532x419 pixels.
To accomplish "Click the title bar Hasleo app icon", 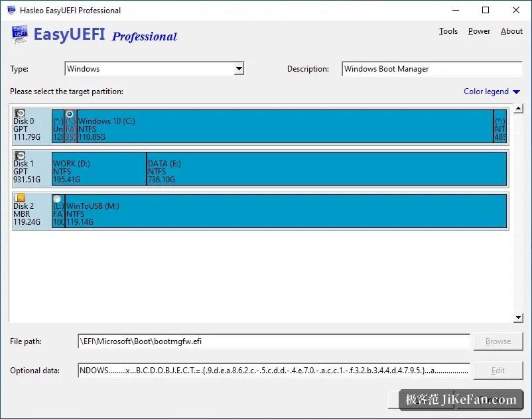I will coord(11,10).
